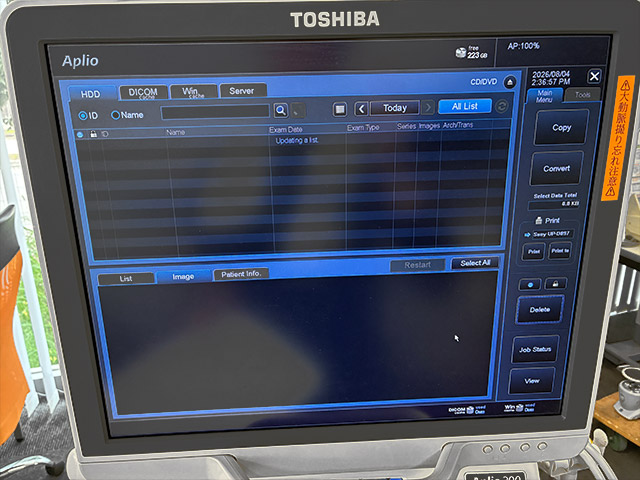The image size is (640, 480).
Task: Show the All List view
Action: 464,106
